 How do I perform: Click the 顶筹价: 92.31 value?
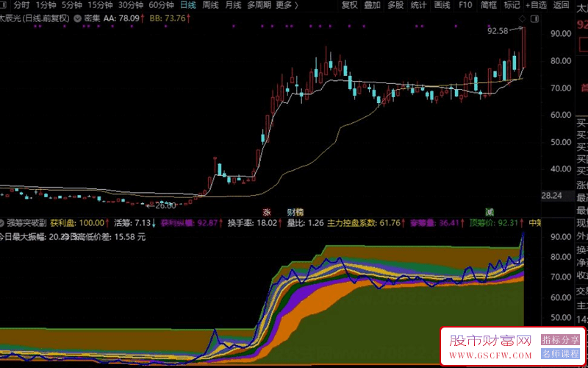click(x=497, y=223)
